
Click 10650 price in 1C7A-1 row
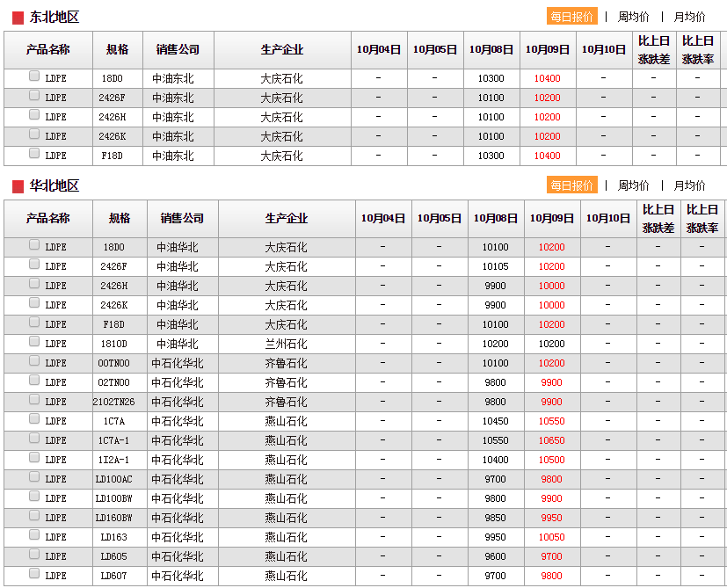552,440
